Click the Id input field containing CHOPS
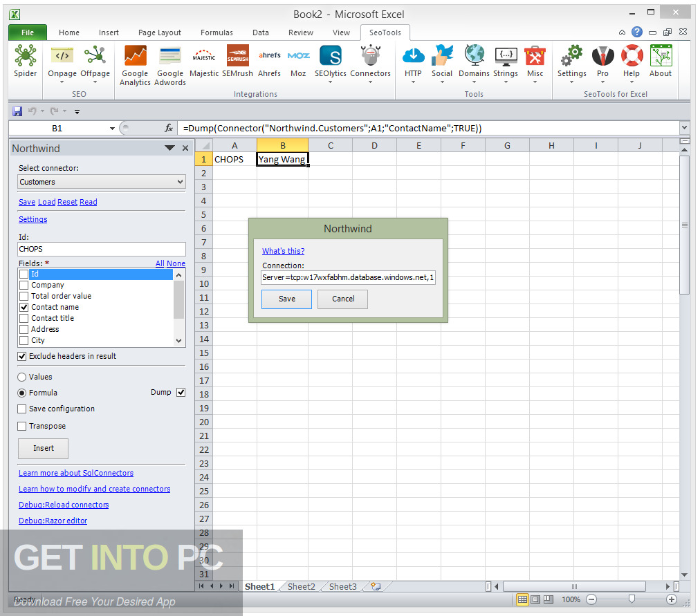 [x=102, y=249]
